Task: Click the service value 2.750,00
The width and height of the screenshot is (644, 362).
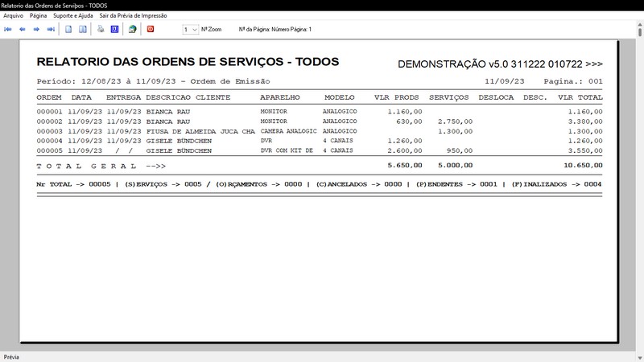Action: (x=456, y=121)
